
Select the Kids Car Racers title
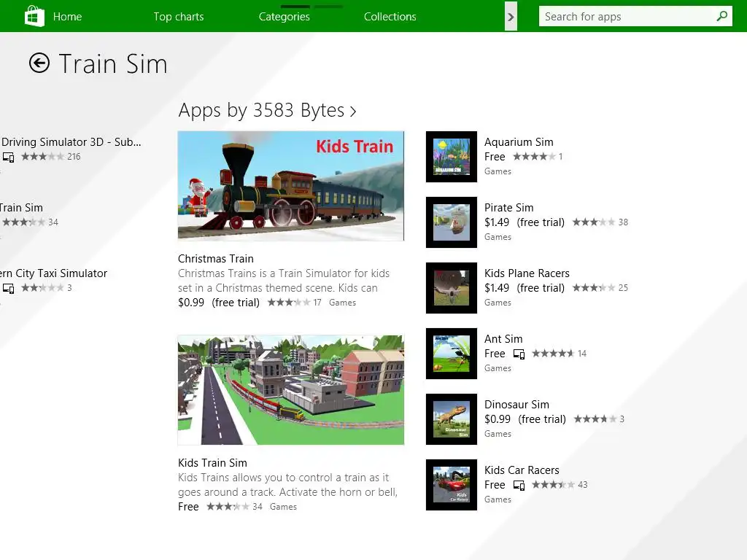pyautogui.click(x=522, y=470)
